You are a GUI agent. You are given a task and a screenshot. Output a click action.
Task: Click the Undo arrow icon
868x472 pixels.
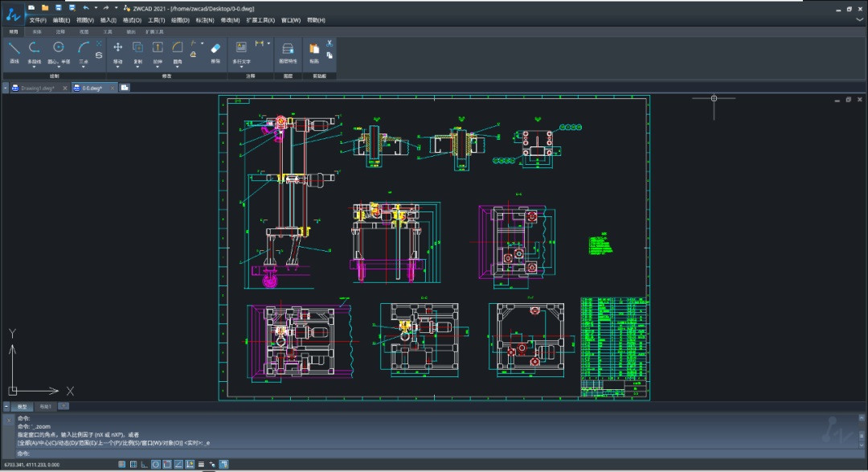86,8
